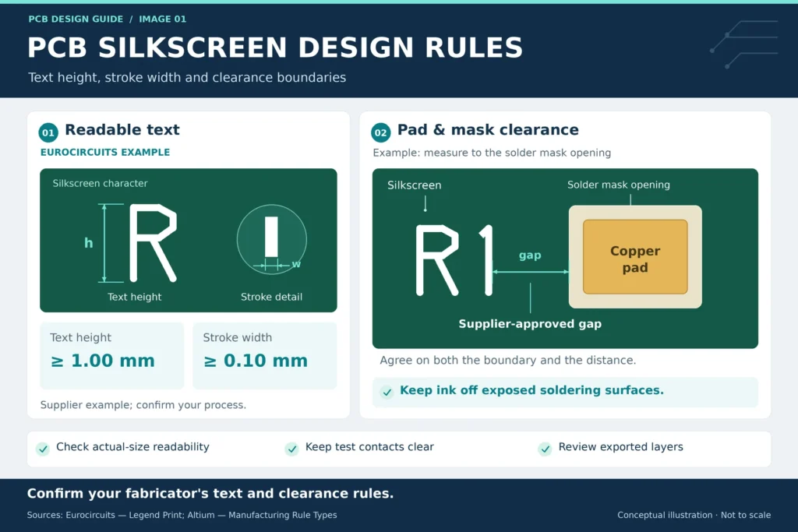Click subtitle about text height and clearance
Viewport: 798px width, 532px height.
pos(187,77)
